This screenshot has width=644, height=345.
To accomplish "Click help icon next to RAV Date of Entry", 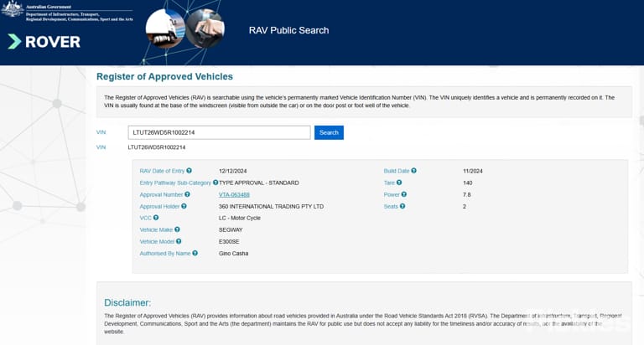I will (189, 171).
